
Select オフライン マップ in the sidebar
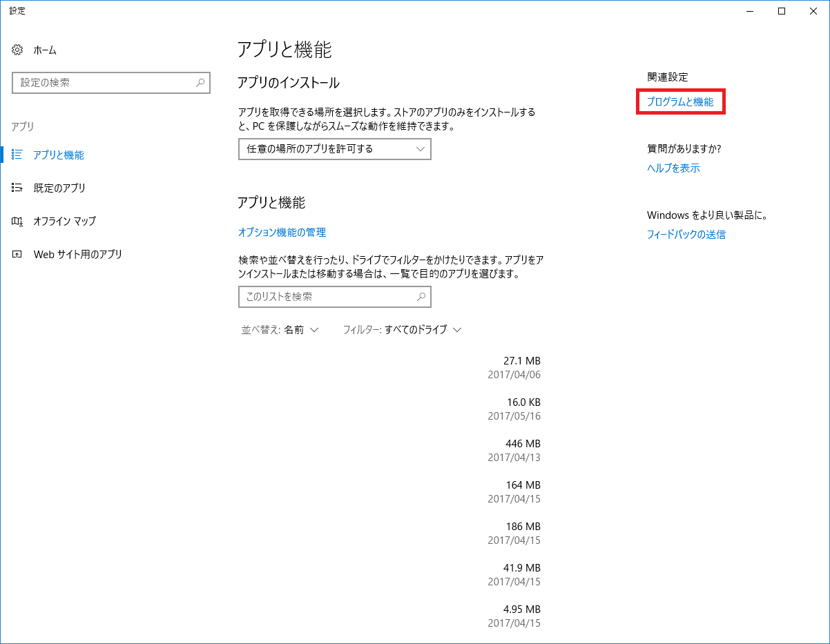(64, 221)
